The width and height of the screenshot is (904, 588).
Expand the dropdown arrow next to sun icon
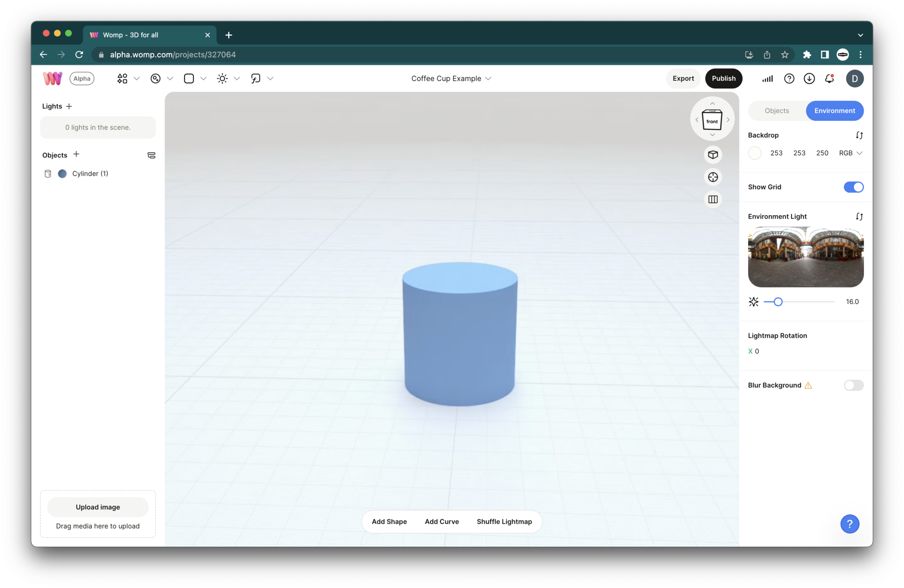coord(237,78)
